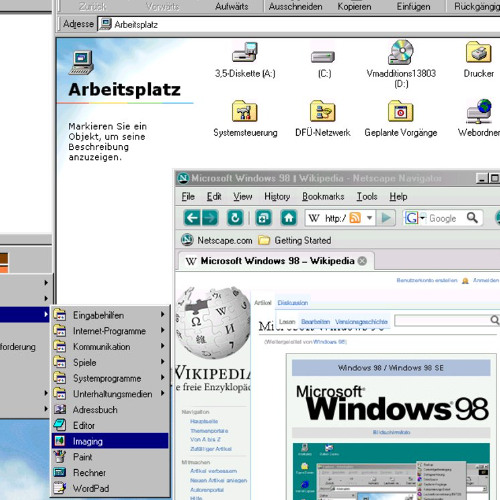Click the Wikipedia search magnifier icon
This screenshot has height=500, width=500.
coord(495,320)
